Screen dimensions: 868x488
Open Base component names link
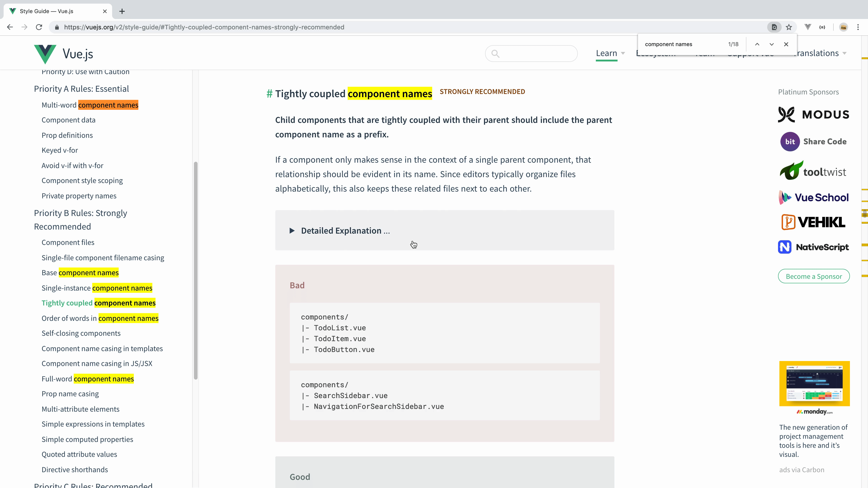[x=80, y=273]
